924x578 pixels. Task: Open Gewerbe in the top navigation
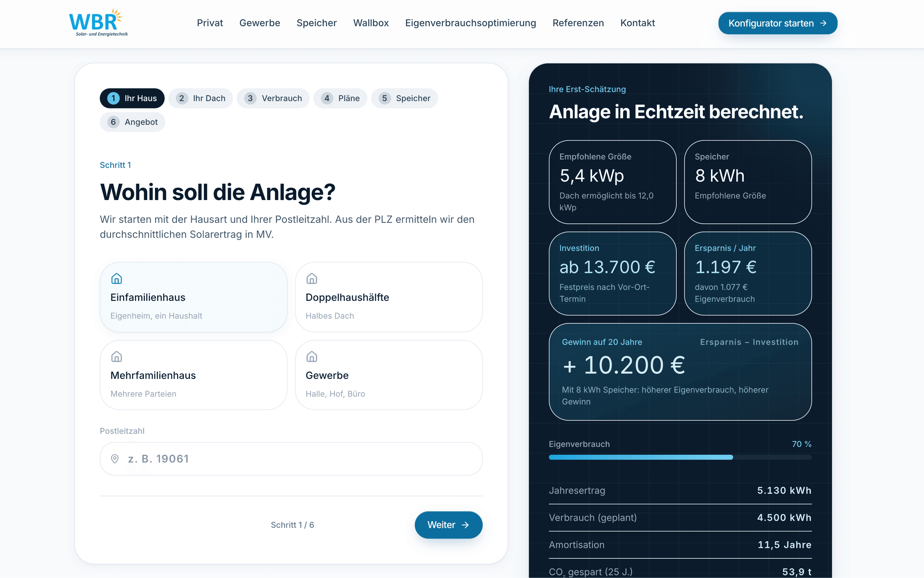pyautogui.click(x=260, y=23)
